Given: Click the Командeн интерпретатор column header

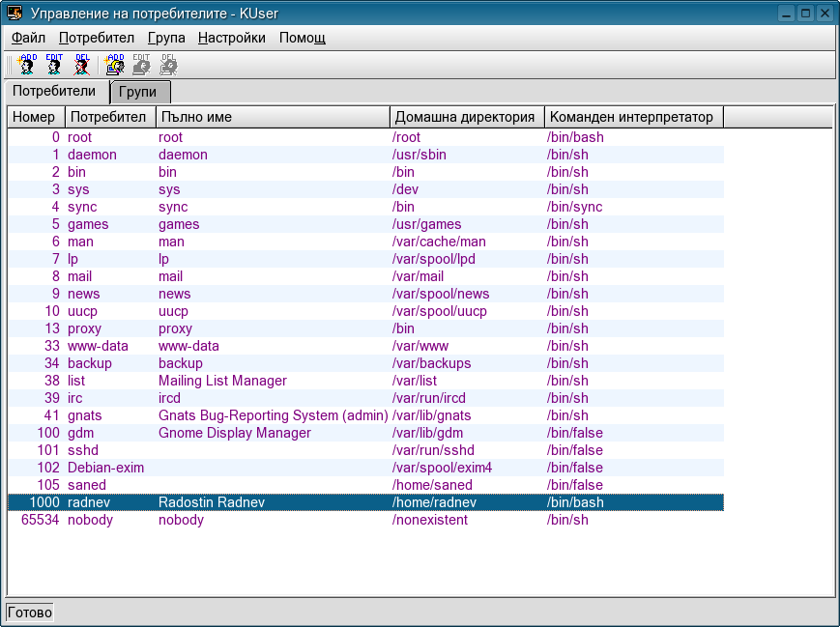Looking at the screenshot, I should pyautogui.click(x=633, y=117).
